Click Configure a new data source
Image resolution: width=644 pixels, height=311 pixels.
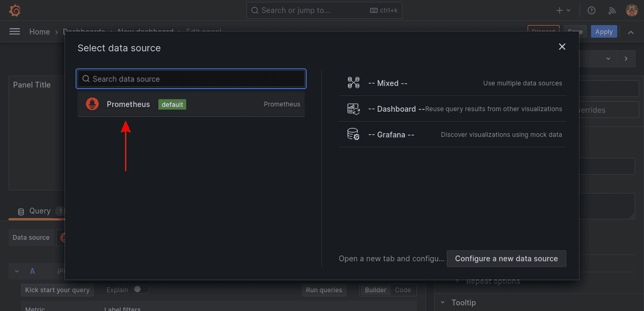pyautogui.click(x=506, y=258)
